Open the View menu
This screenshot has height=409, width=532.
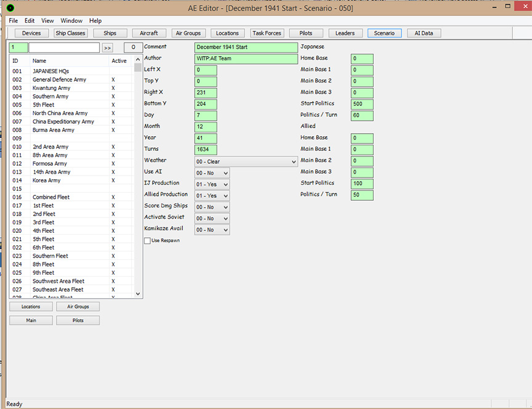47,21
